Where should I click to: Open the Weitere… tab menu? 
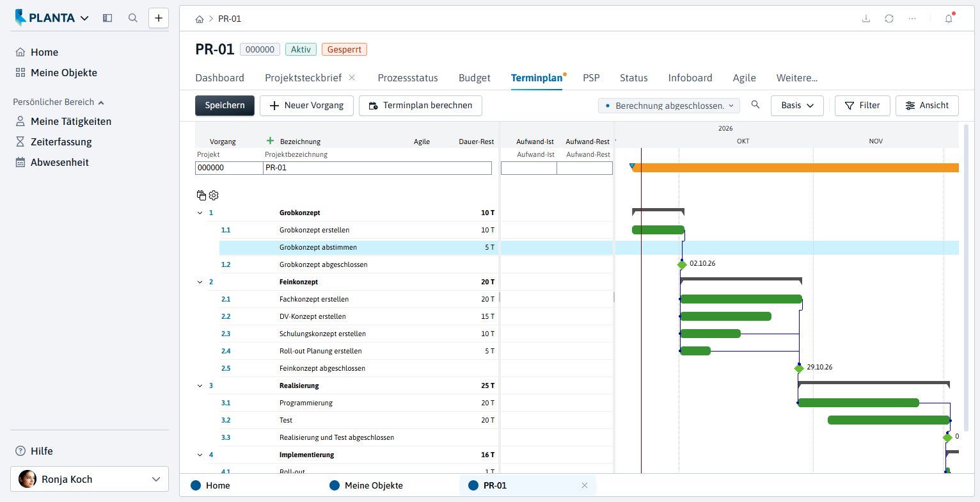pyautogui.click(x=797, y=78)
